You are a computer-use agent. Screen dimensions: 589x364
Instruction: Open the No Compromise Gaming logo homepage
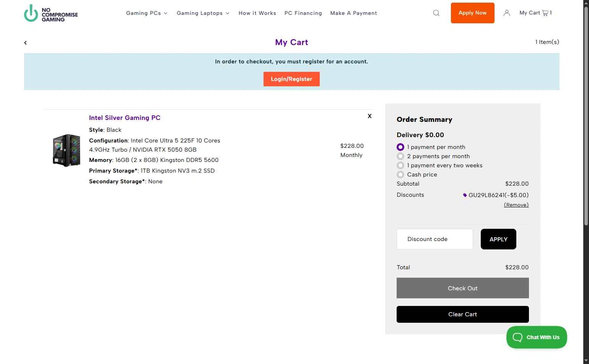(x=51, y=13)
